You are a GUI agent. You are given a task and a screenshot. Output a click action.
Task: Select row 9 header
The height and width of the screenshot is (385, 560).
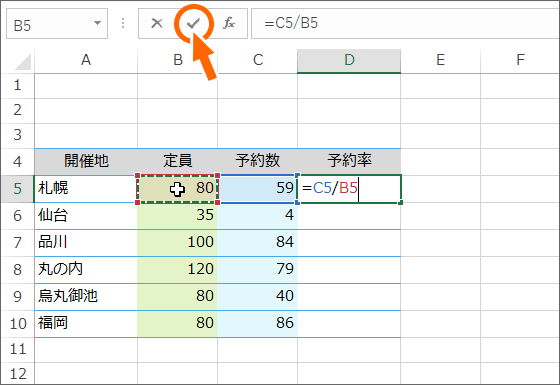[18, 297]
